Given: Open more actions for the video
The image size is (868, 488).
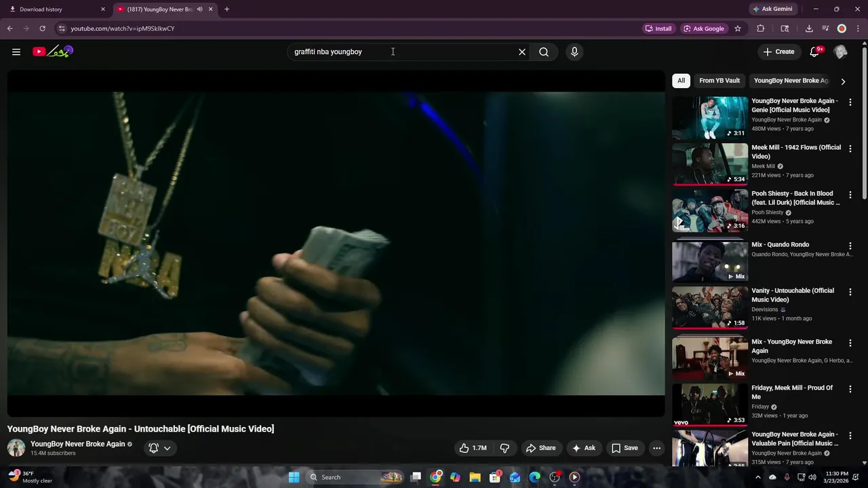Looking at the screenshot, I should [x=656, y=448].
